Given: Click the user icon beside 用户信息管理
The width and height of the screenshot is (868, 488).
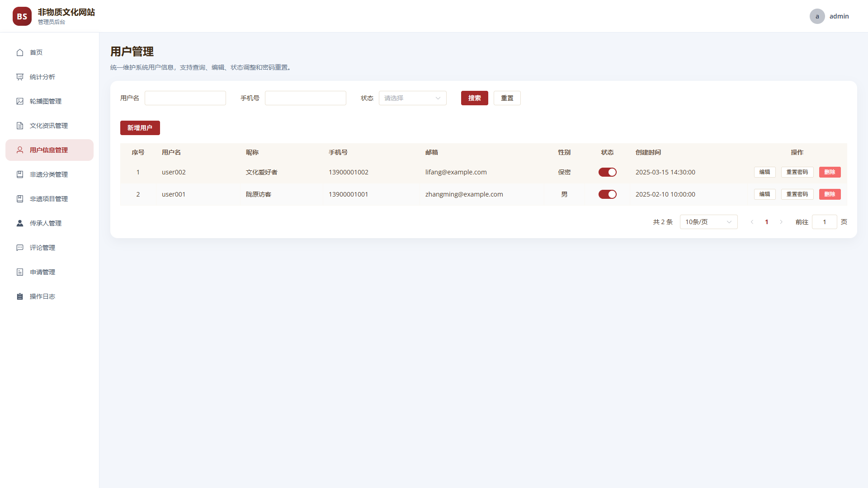Looking at the screenshot, I should [x=20, y=150].
